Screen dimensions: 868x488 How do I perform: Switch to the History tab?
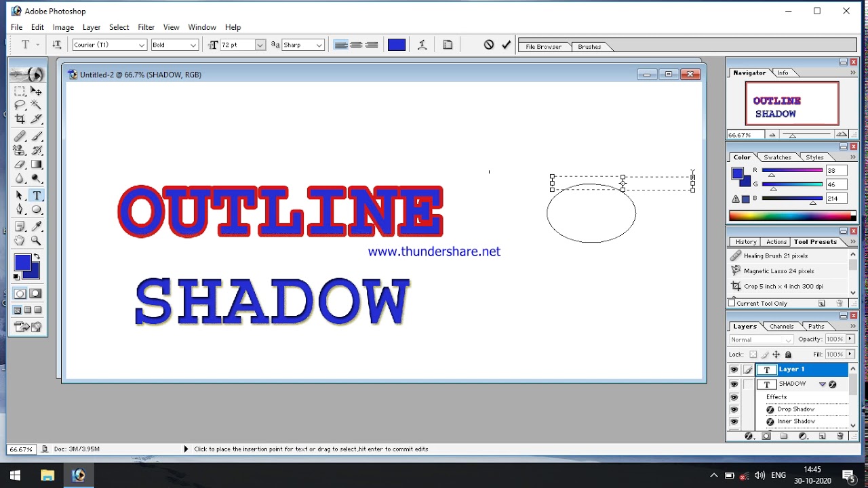(746, 242)
